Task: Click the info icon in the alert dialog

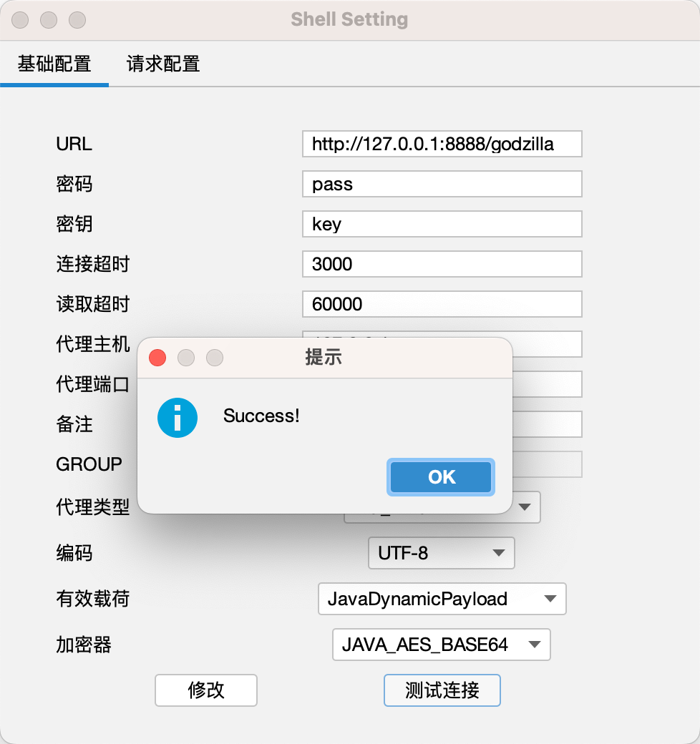Action: tap(177, 418)
